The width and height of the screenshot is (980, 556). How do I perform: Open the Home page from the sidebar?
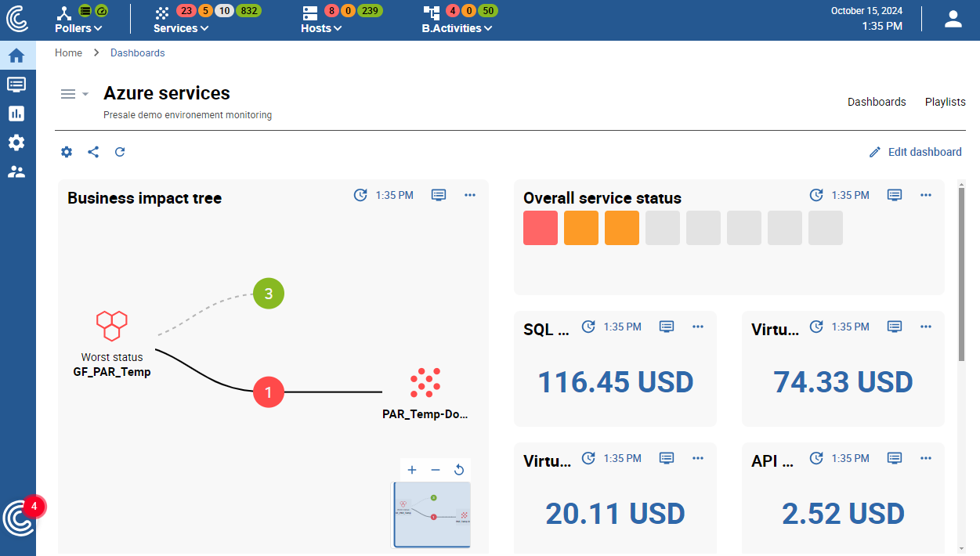pos(17,55)
